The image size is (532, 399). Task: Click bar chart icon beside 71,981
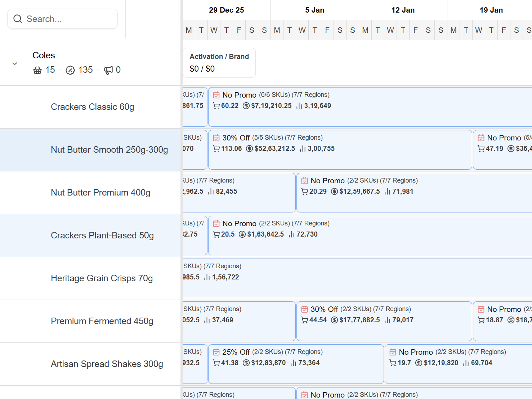[388, 192]
